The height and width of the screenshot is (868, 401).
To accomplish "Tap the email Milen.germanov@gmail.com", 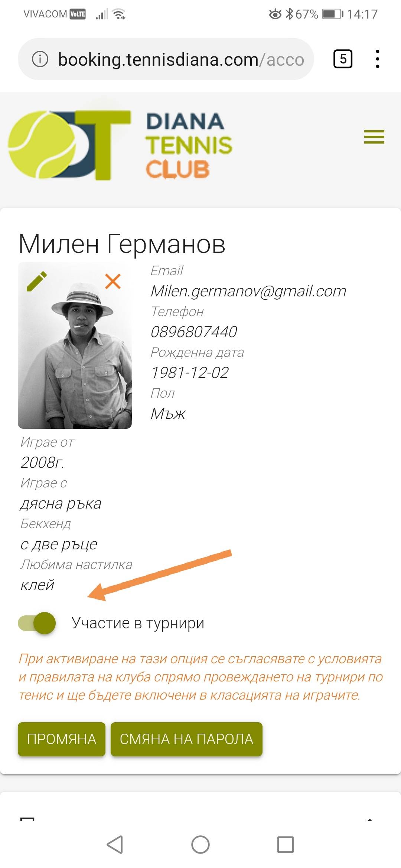I will tap(248, 291).
